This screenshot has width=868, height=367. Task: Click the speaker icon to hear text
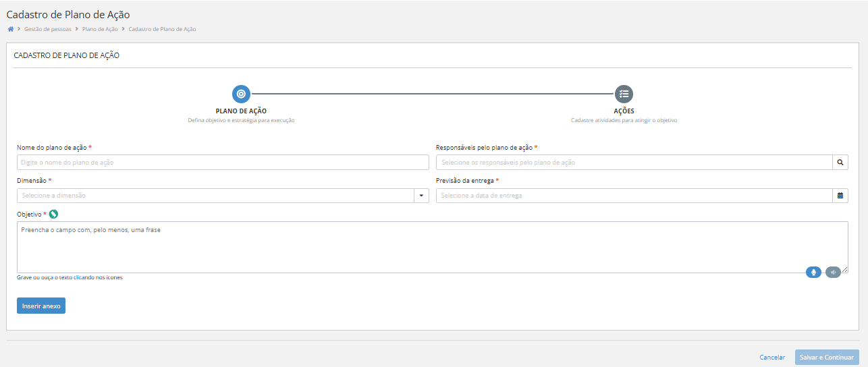(x=833, y=273)
